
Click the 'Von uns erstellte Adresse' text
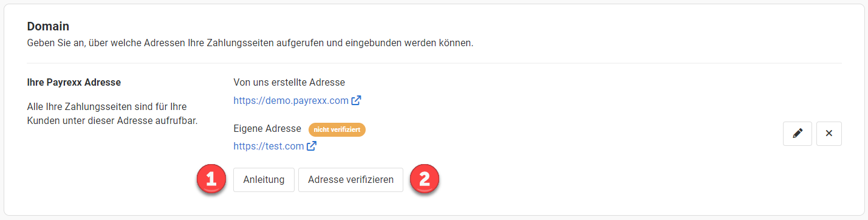[x=289, y=82]
